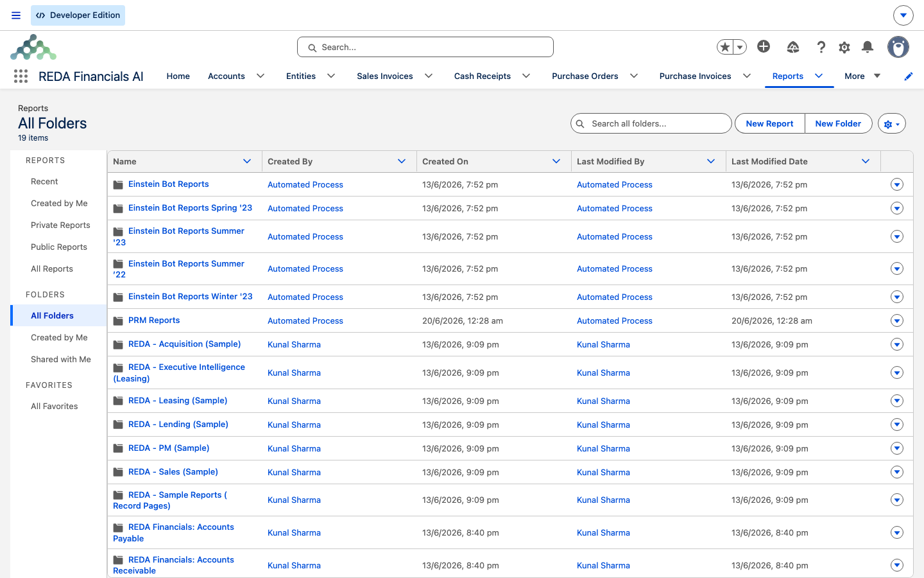Open row actions for PRM Reports folder
The height and width of the screenshot is (578, 924).
[897, 320]
